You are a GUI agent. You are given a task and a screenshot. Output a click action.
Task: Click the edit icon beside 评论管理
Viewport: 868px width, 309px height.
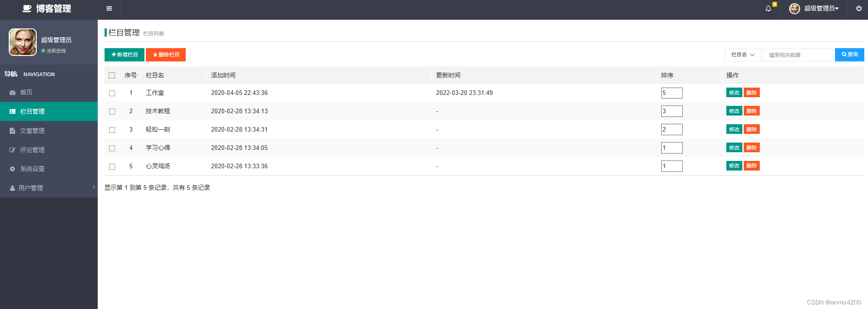pos(12,150)
